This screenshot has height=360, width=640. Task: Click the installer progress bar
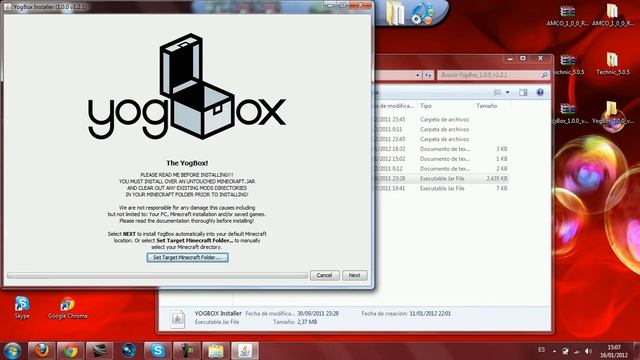tap(157, 276)
